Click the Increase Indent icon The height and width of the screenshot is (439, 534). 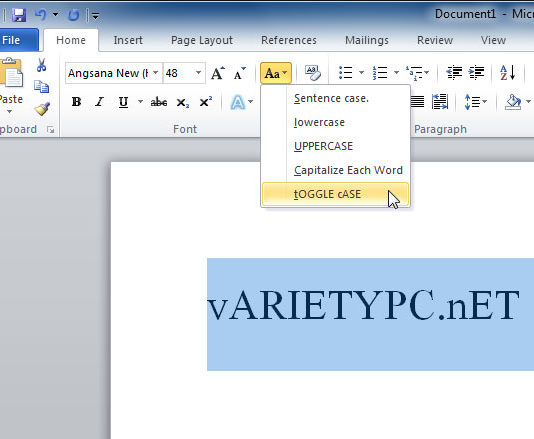tap(476, 73)
